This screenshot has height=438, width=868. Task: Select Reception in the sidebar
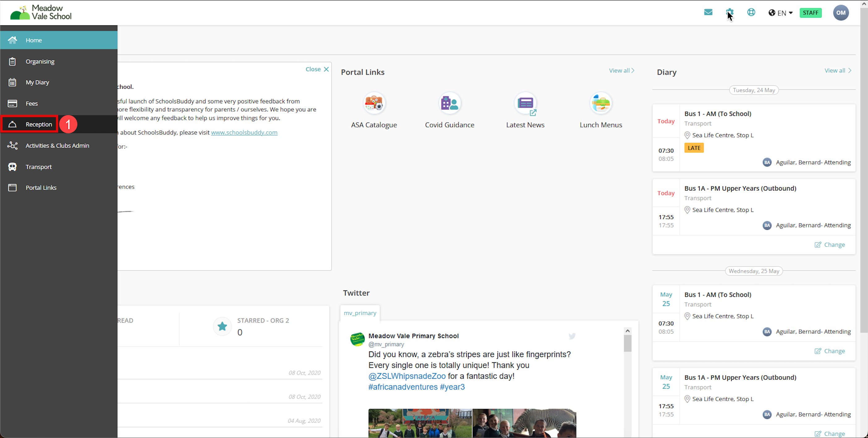click(39, 124)
